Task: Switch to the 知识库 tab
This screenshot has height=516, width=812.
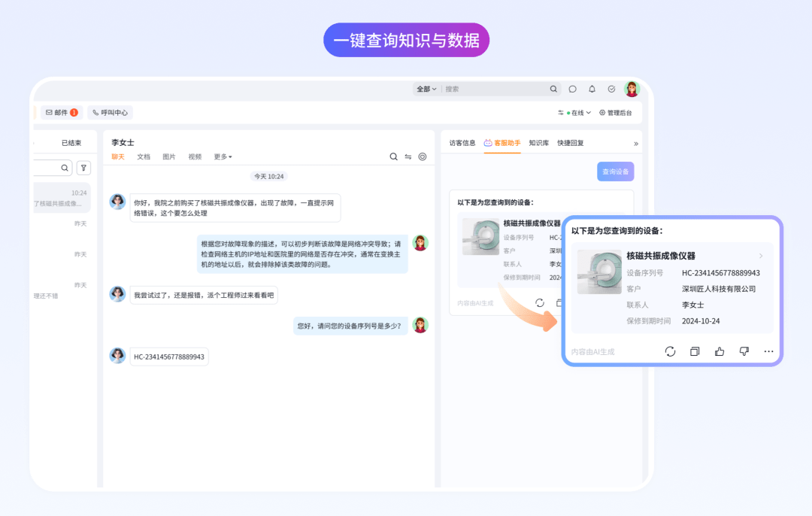Action: click(538, 142)
